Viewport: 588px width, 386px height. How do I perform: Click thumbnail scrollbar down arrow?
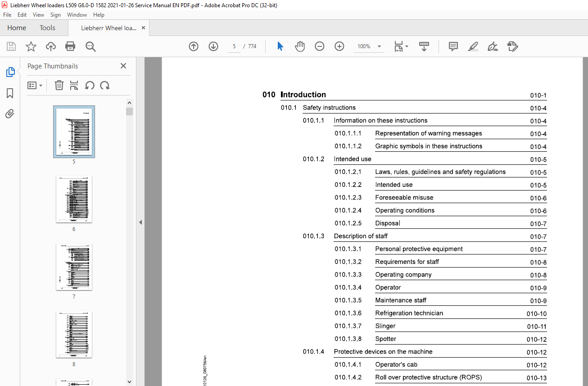[130, 381]
